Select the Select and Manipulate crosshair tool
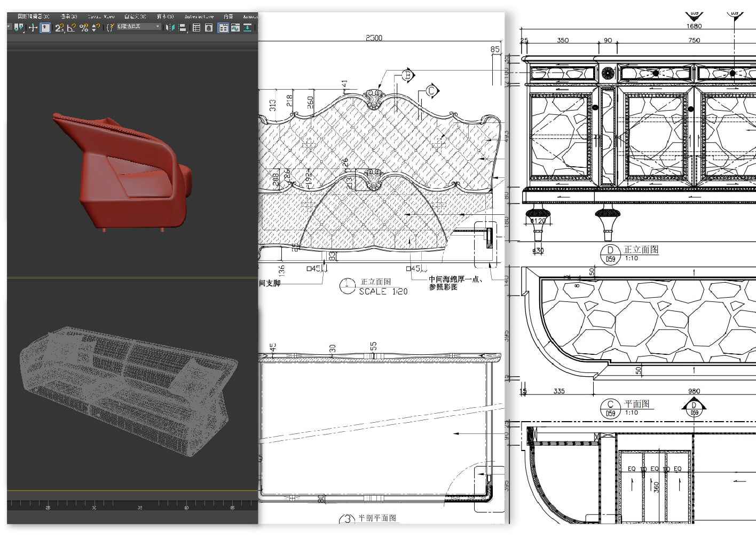756x536 pixels. pyautogui.click(x=33, y=28)
